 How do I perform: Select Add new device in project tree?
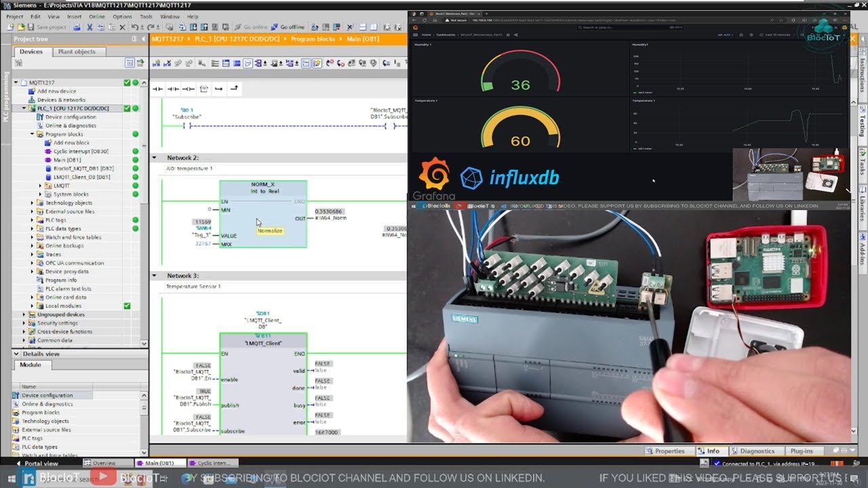pyautogui.click(x=56, y=91)
